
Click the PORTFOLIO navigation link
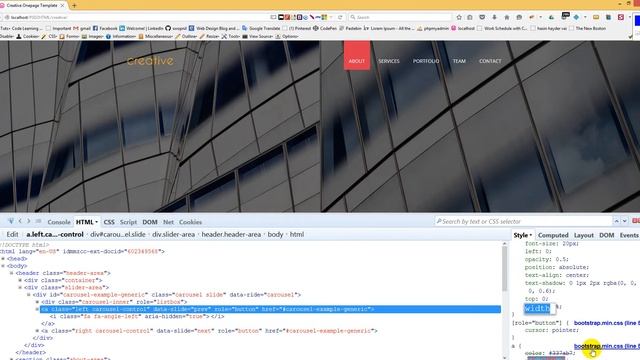[426, 61]
